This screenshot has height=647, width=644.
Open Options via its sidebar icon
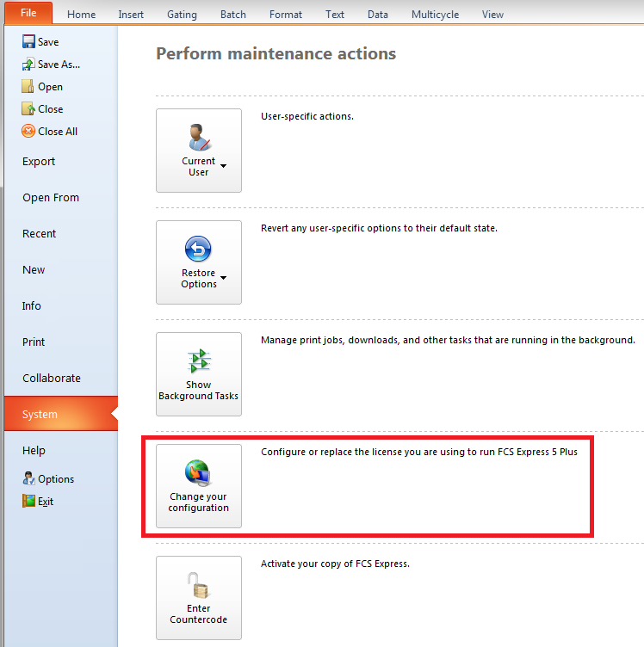tap(28, 479)
